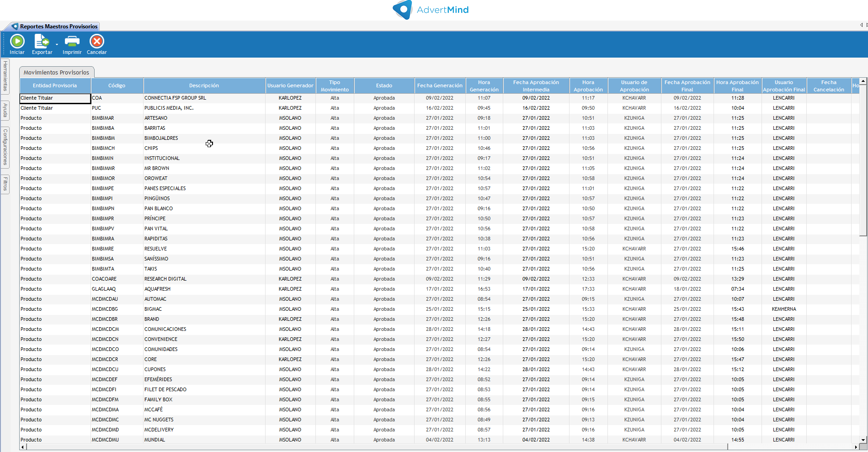Image resolution: width=868 pixels, height=452 pixels.
Task: Click the Usuario de Aprobación header
Action: click(634, 85)
